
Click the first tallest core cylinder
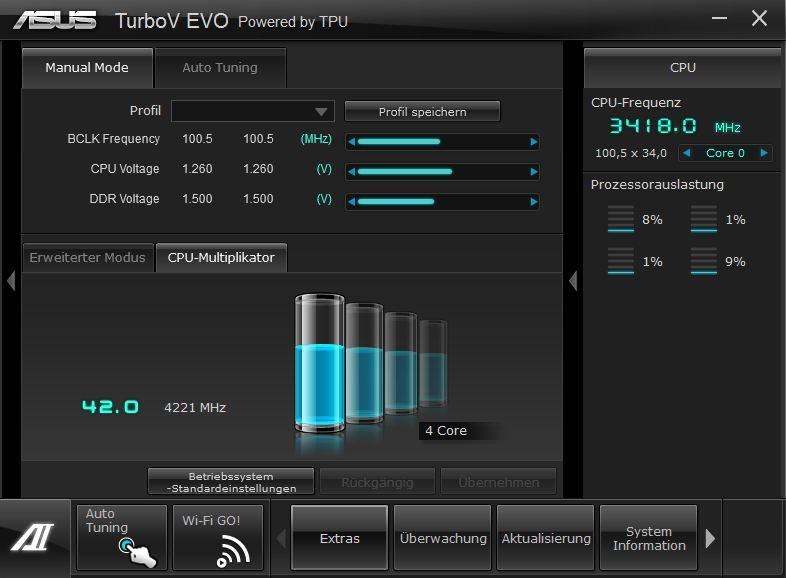320,363
